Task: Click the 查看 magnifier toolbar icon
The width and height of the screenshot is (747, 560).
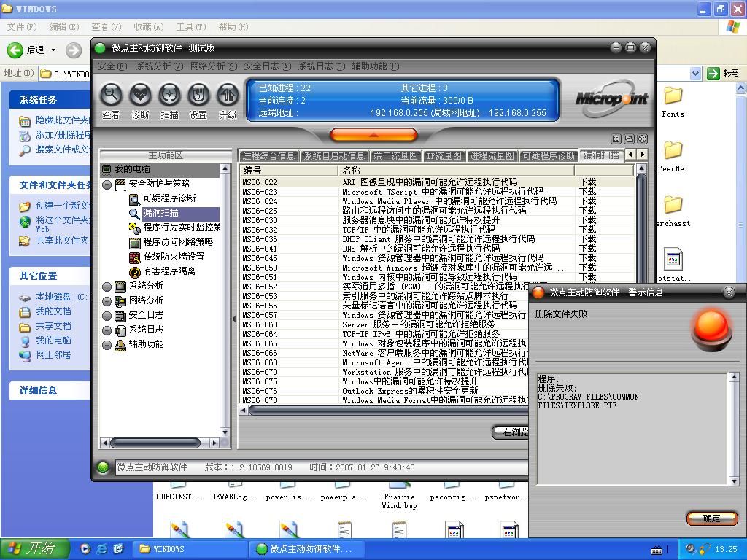Action: click(111, 95)
